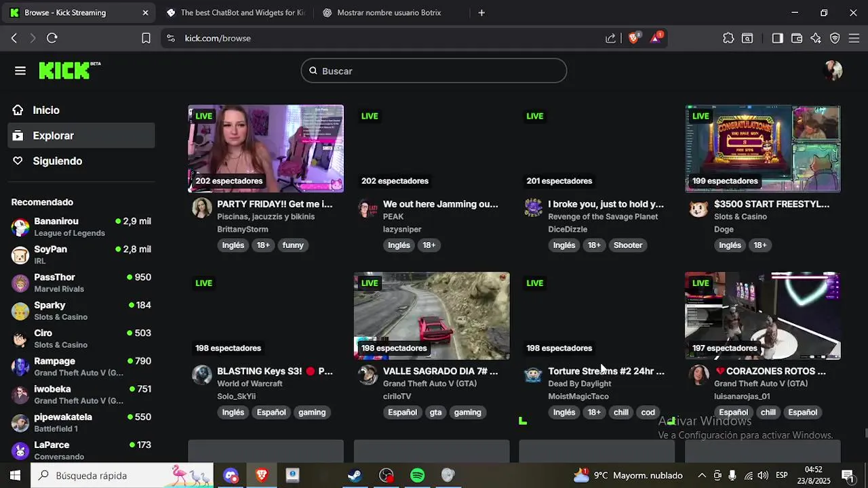Screen dimensions: 868x488
Task: Open OBS Studio from the taskbar
Action: pos(387,476)
